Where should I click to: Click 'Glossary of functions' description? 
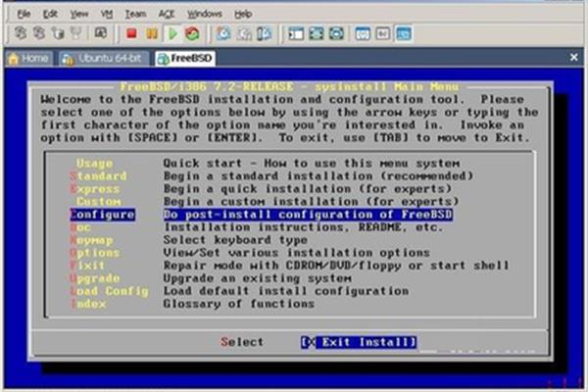238,304
